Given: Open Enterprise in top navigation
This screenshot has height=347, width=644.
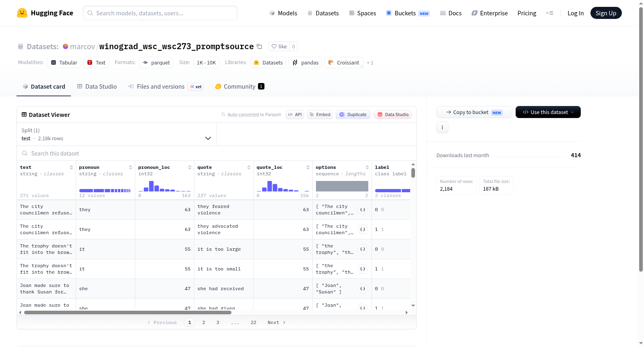Looking at the screenshot, I should tap(489, 13).
